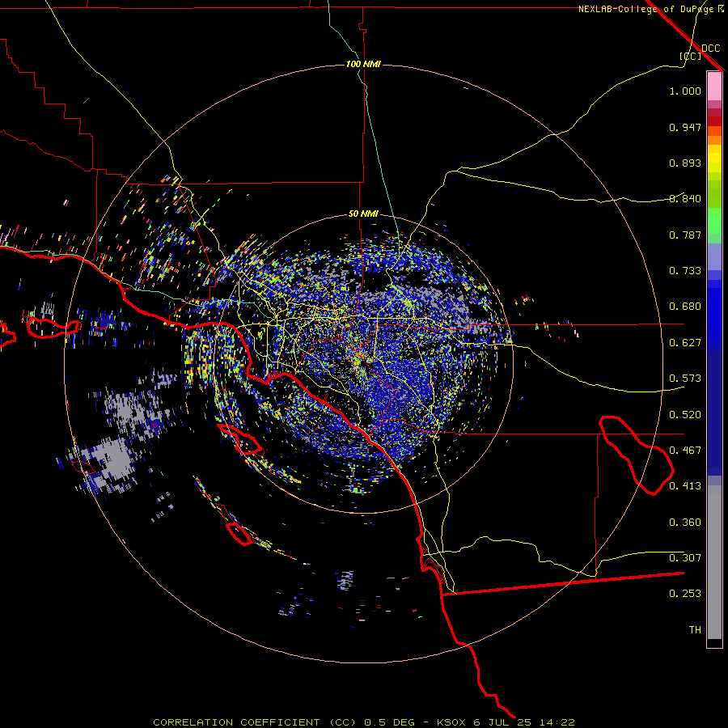Select the 0.253 scale value
Viewport: 728px width, 728px height.
click(685, 594)
